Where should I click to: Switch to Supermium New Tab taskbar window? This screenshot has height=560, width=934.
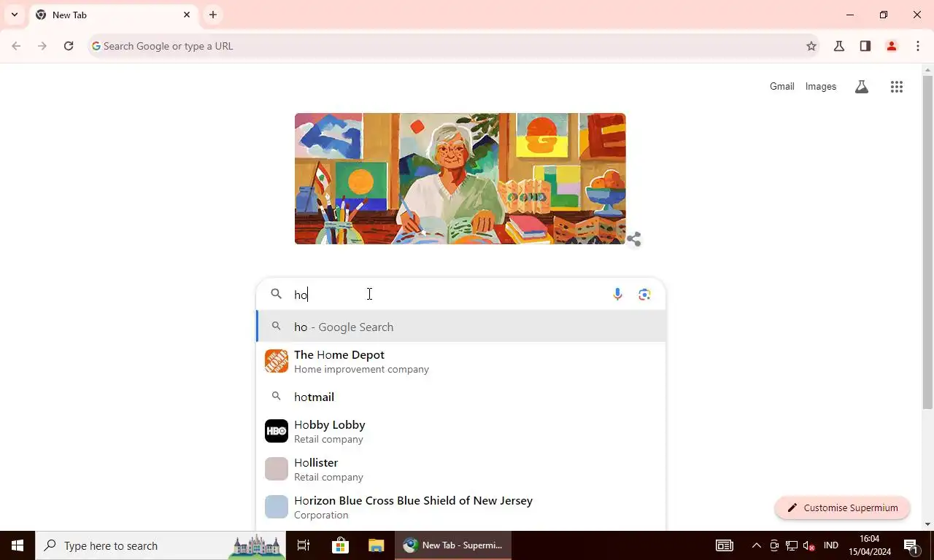click(454, 545)
